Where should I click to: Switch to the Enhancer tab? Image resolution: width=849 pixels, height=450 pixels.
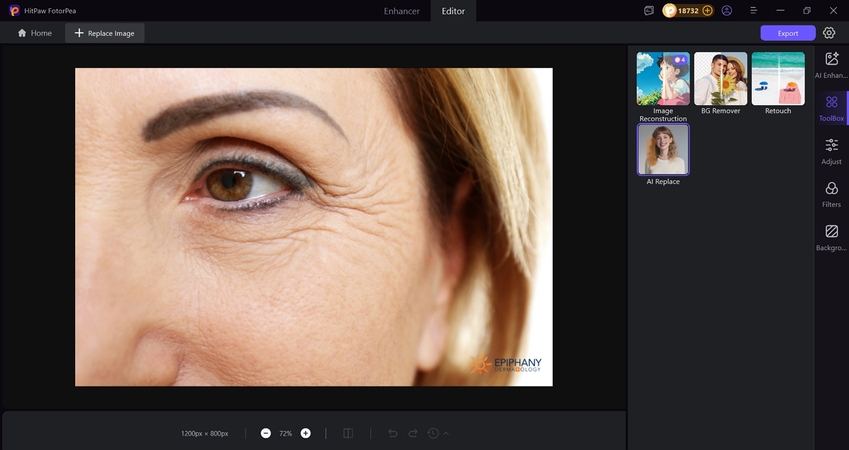coord(402,11)
